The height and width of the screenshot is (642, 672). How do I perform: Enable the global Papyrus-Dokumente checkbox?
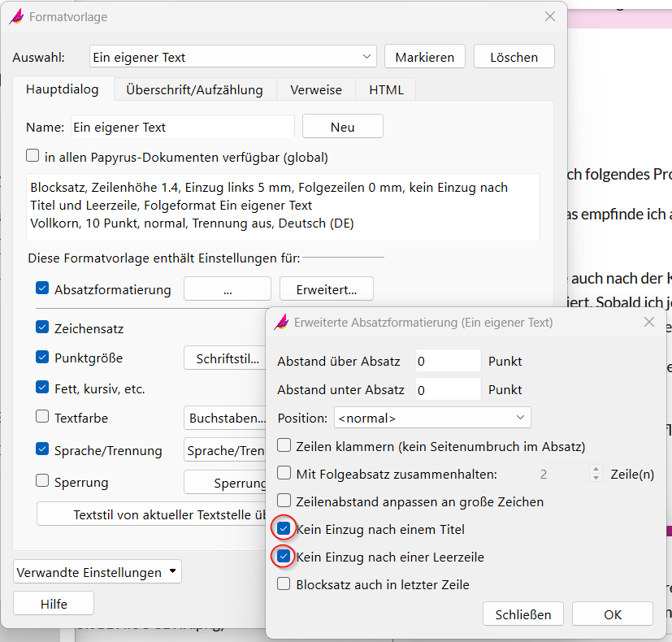pyautogui.click(x=33, y=156)
